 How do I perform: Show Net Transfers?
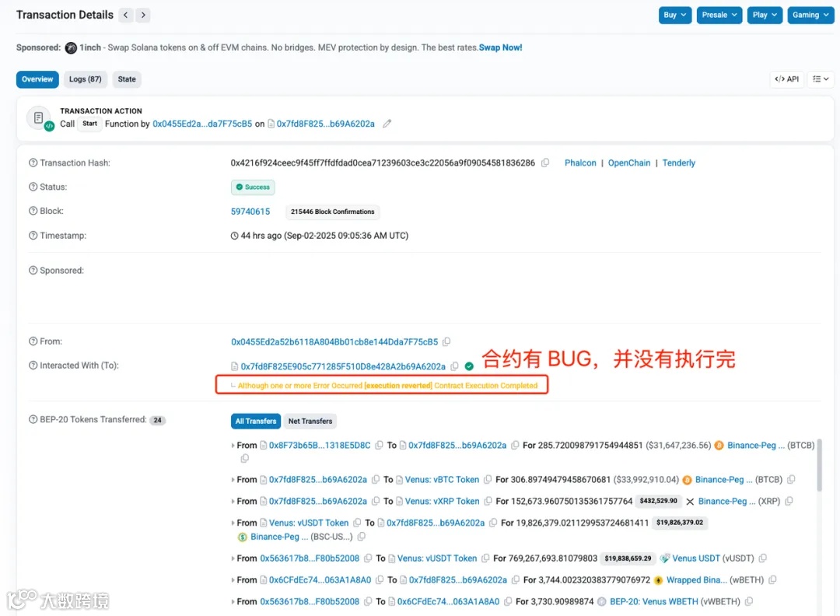tap(310, 421)
